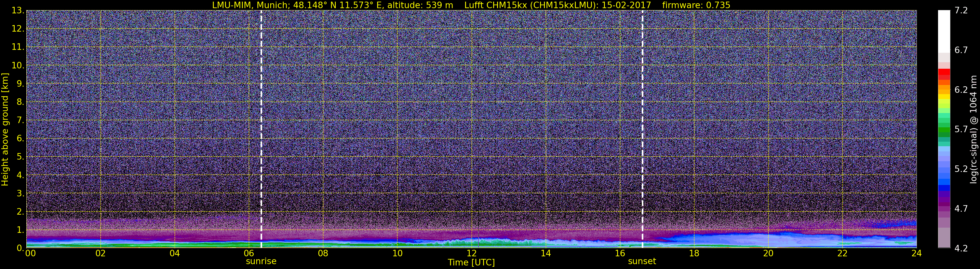Click the colorbar value label '4.2'
The height and width of the screenshot is (269, 980).
[x=961, y=248]
